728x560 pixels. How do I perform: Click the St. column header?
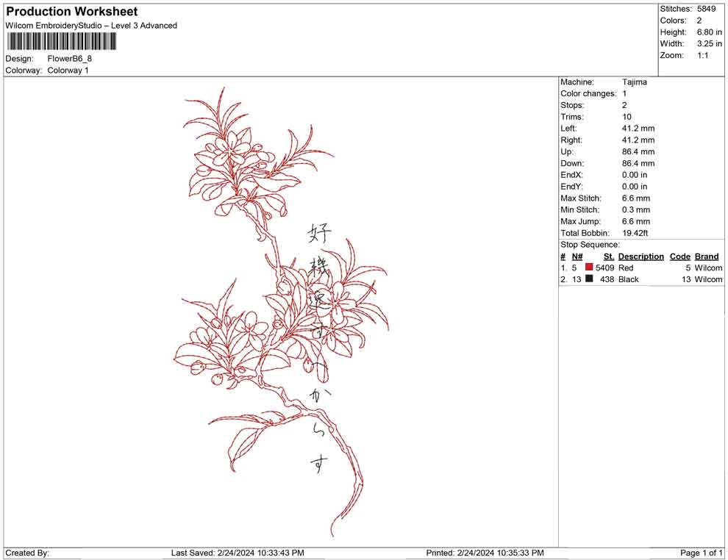(x=609, y=256)
